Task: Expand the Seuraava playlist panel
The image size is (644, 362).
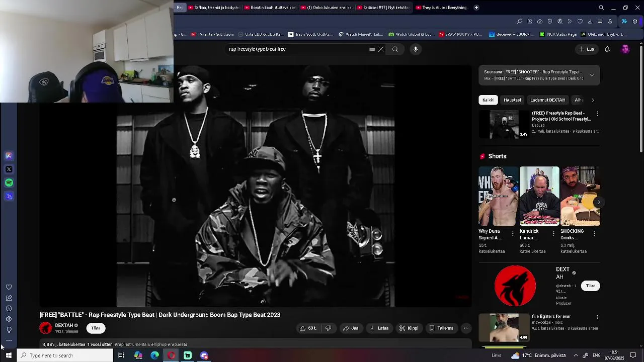Action: tap(592, 75)
